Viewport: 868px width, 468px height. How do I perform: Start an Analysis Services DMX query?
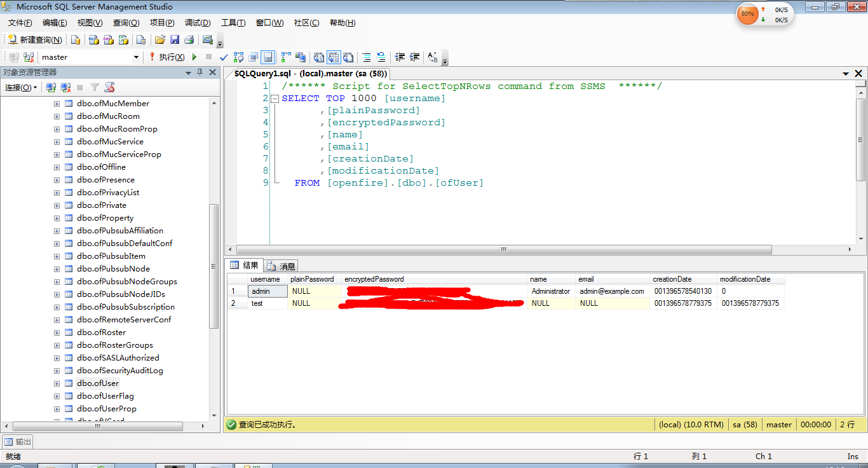tap(109, 39)
